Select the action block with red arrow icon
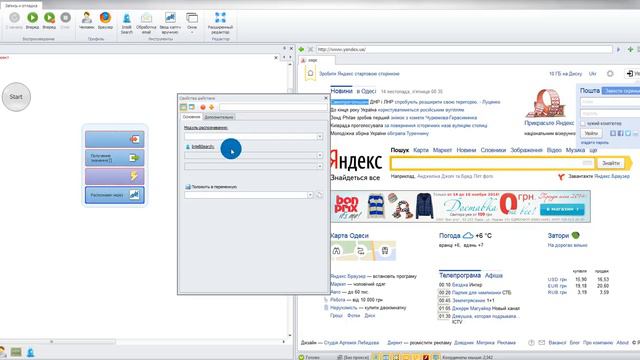 coord(115,140)
